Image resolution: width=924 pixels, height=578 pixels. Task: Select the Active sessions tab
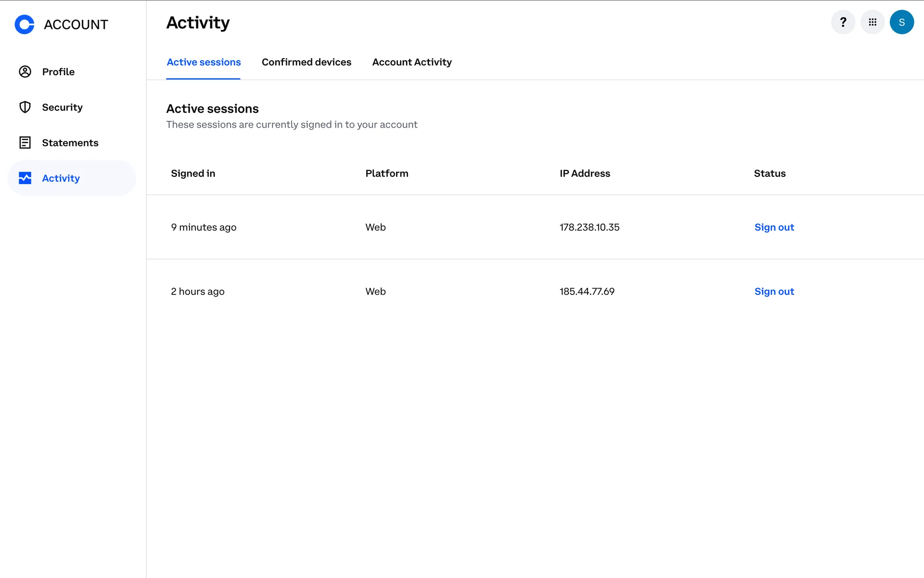click(204, 62)
